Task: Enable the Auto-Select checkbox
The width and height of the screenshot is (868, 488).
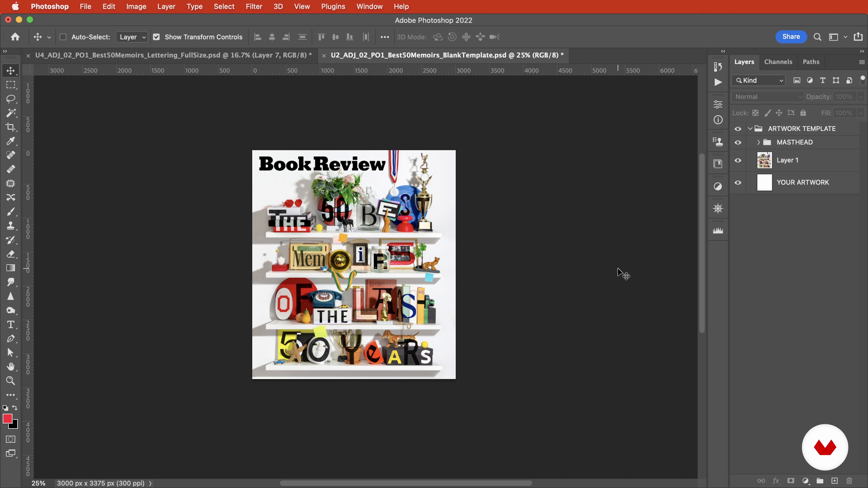Action: click(63, 37)
